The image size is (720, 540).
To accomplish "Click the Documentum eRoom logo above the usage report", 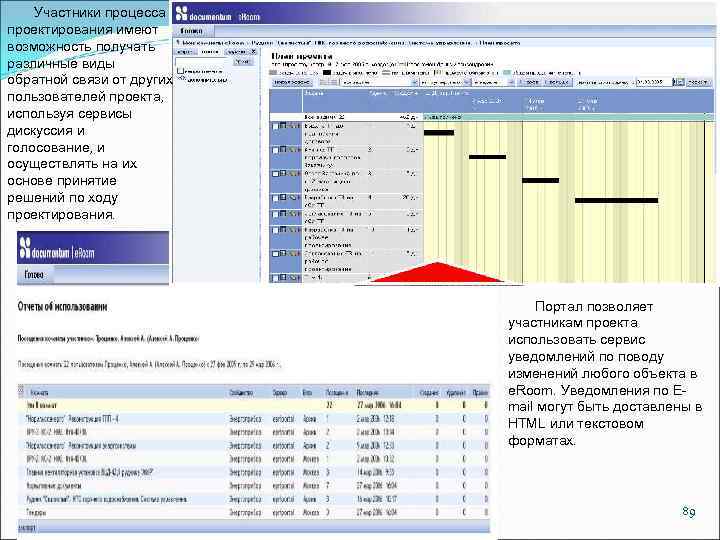I will pos(57,249).
